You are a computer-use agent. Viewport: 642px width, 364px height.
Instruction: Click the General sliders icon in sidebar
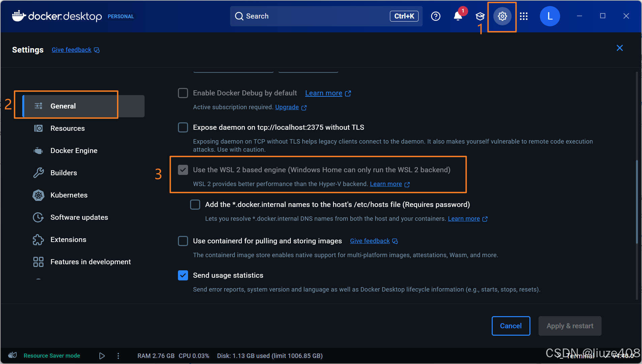coord(38,106)
